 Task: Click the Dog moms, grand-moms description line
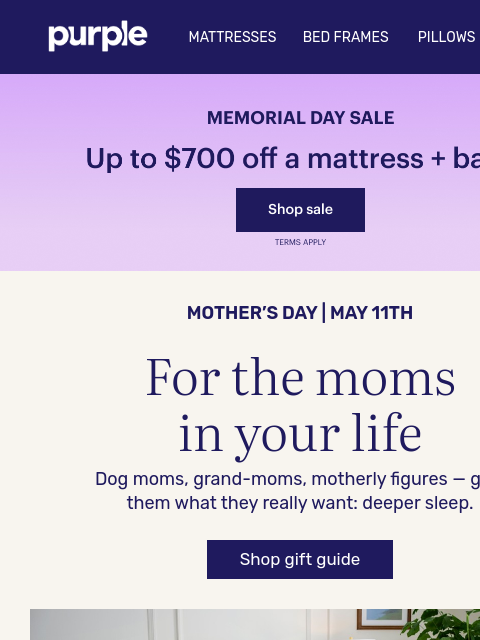click(x=287, y=479)
